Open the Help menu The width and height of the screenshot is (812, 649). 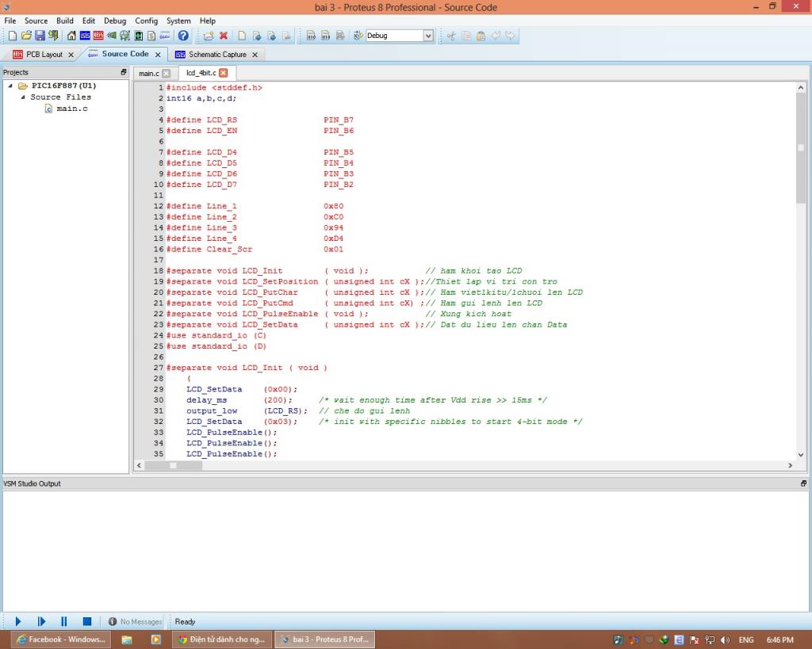207,21
